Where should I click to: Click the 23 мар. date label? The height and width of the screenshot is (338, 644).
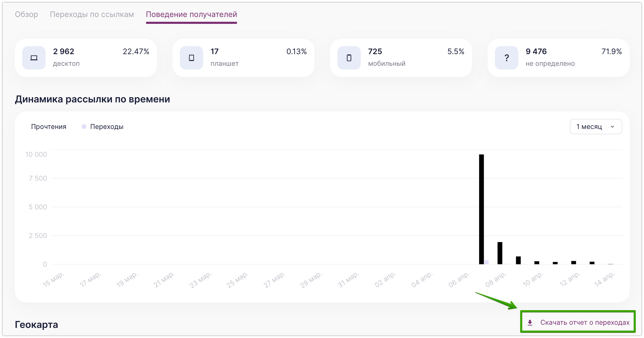click(201, 280)
